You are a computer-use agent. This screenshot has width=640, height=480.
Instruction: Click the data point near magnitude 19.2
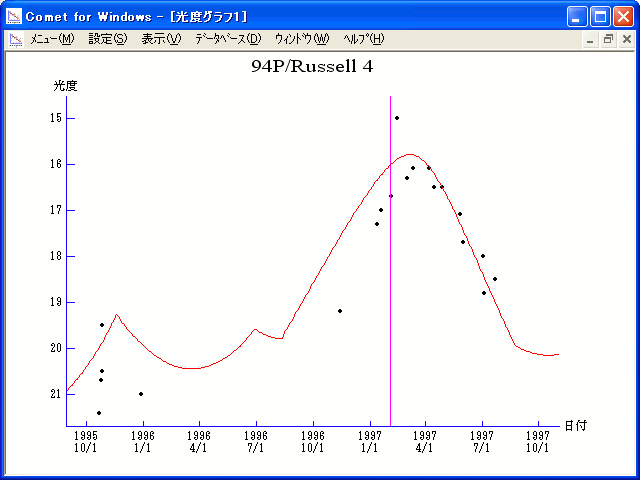point(340,311)
